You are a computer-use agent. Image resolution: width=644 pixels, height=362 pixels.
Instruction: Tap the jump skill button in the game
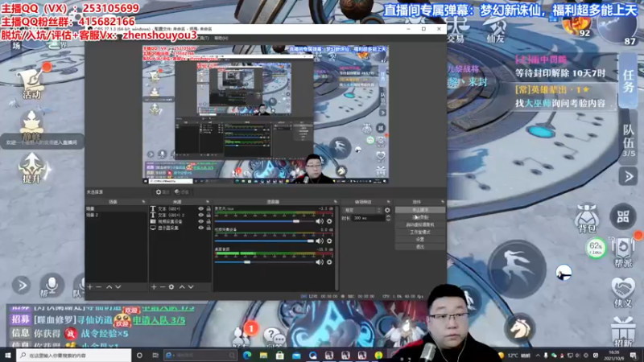pos(517,269)
